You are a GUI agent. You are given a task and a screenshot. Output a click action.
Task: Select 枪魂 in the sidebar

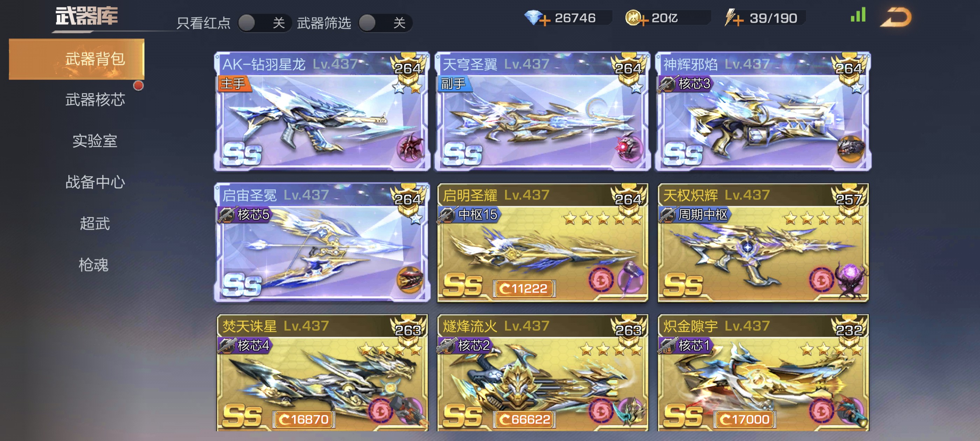coord(93,265)
